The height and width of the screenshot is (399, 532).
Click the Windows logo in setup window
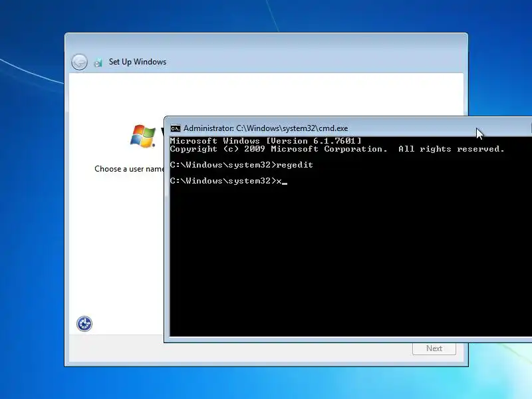pos(143,136)
